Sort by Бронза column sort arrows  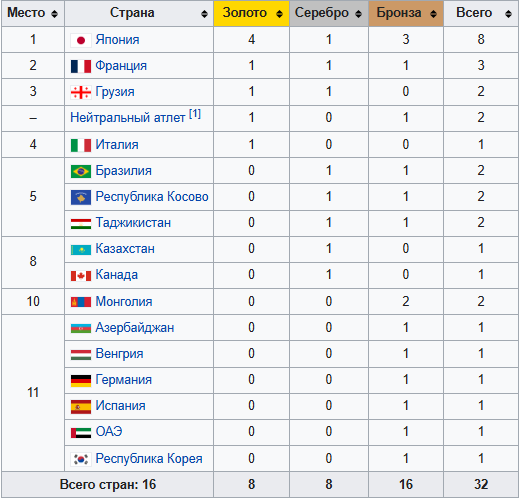click(x=433, y=14)
